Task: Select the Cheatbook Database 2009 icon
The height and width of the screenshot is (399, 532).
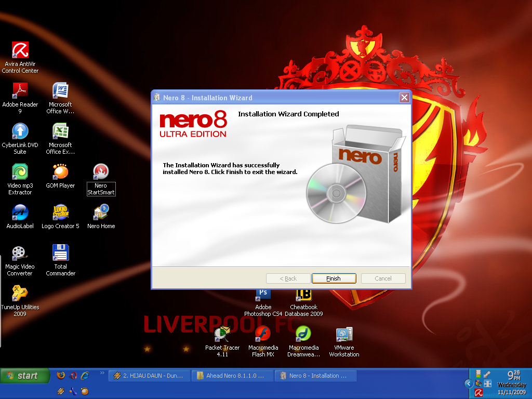Action: pos(303,303)
